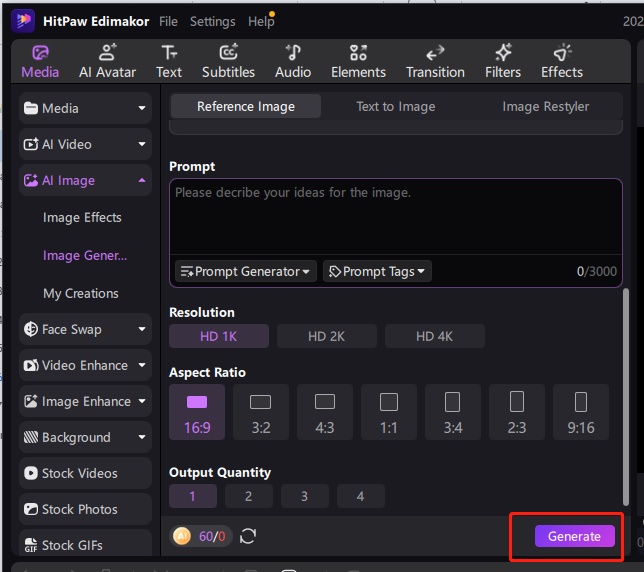Select the HD 2K resolution option
The image size is (644, 572).
pyautogui.click(x=326, y=336)
